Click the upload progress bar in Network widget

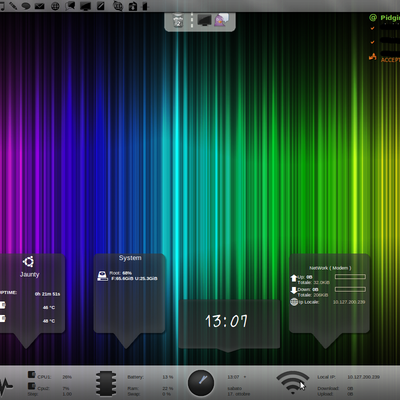350,277
